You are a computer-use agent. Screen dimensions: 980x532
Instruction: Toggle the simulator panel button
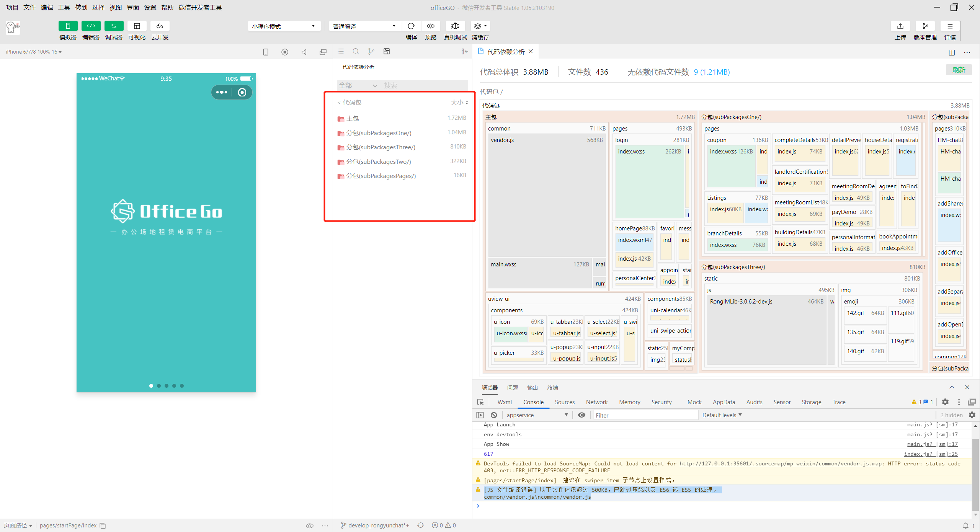(68, 26)
